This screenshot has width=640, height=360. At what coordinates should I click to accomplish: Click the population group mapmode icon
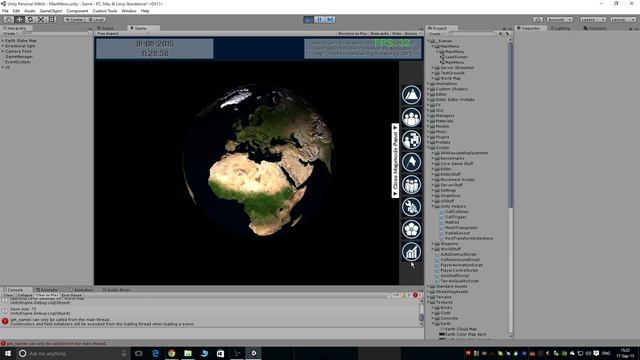411,117
